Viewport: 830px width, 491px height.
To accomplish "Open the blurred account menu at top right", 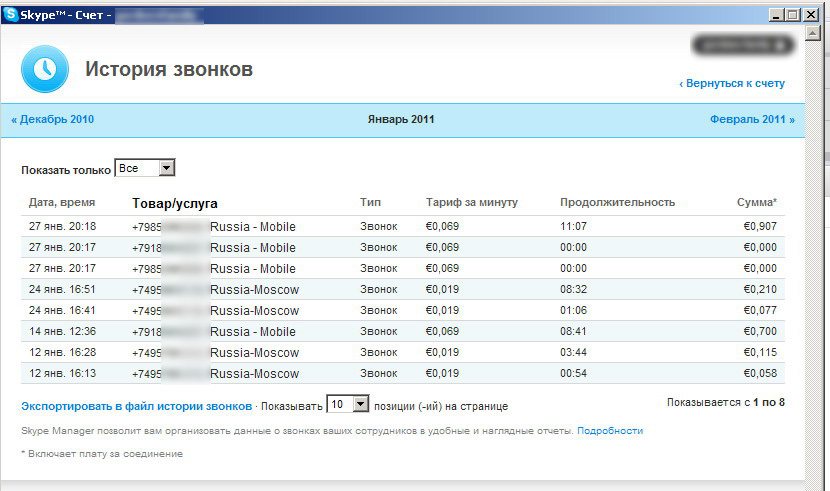I will pyautogui.click(x=743, y=45).
